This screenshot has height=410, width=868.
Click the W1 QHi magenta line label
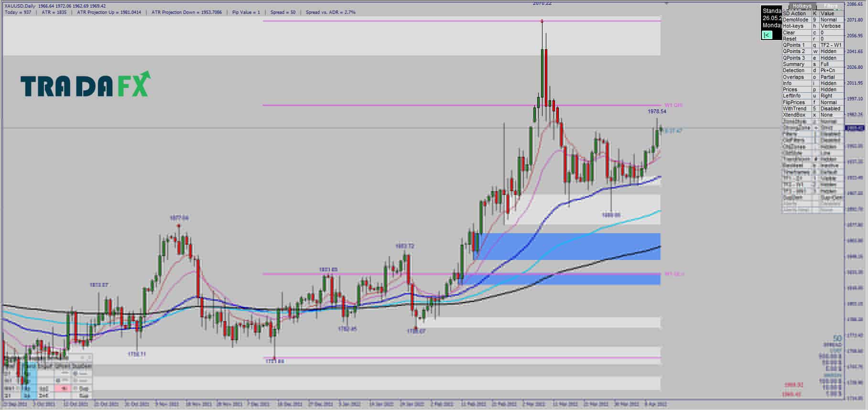pyautogui.click(x=673, y=105)
